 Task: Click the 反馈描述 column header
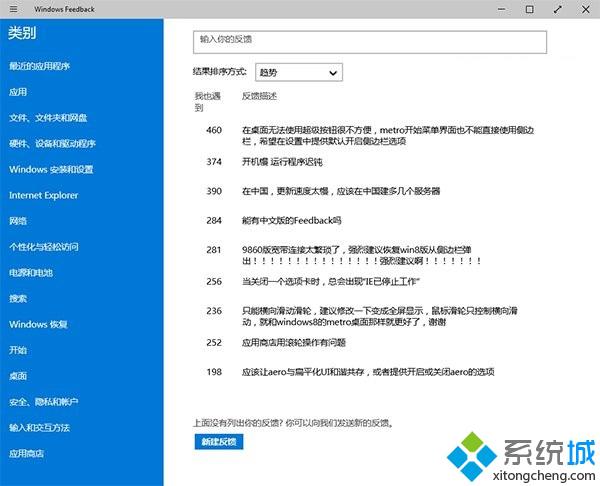tap(259, 96)
